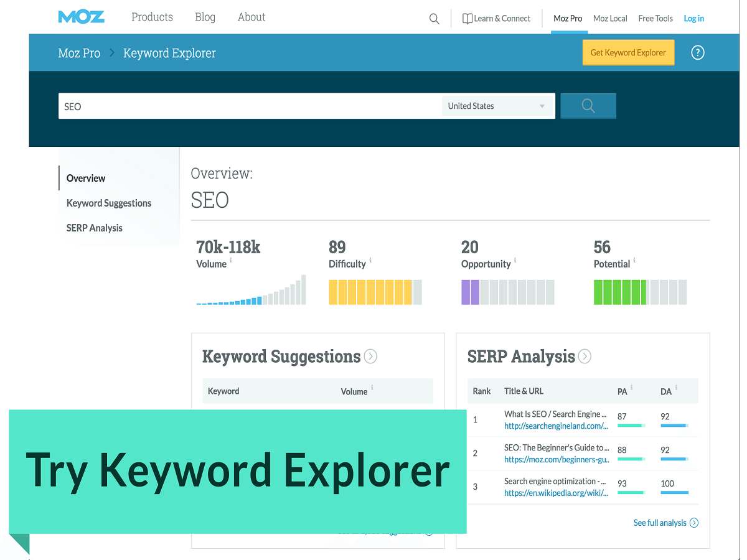Open the searchengineland.com result link
The height and width of the screenshot is (560, 747).
[x=555, y=426]
